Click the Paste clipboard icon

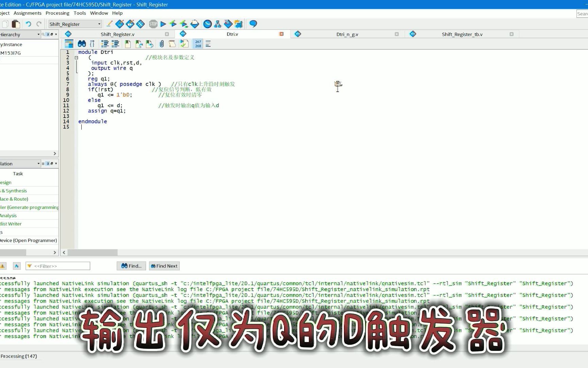16,24
